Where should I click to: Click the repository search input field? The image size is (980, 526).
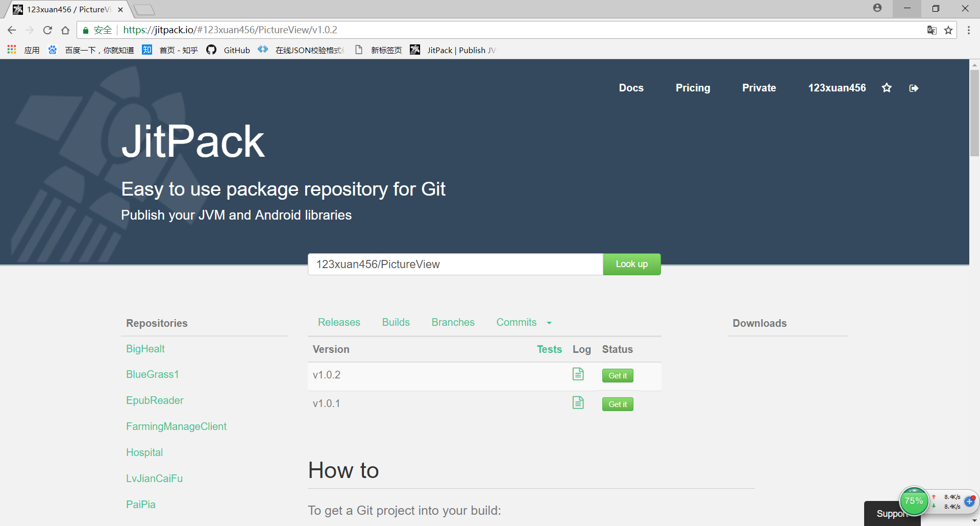[x=455, y=264]
